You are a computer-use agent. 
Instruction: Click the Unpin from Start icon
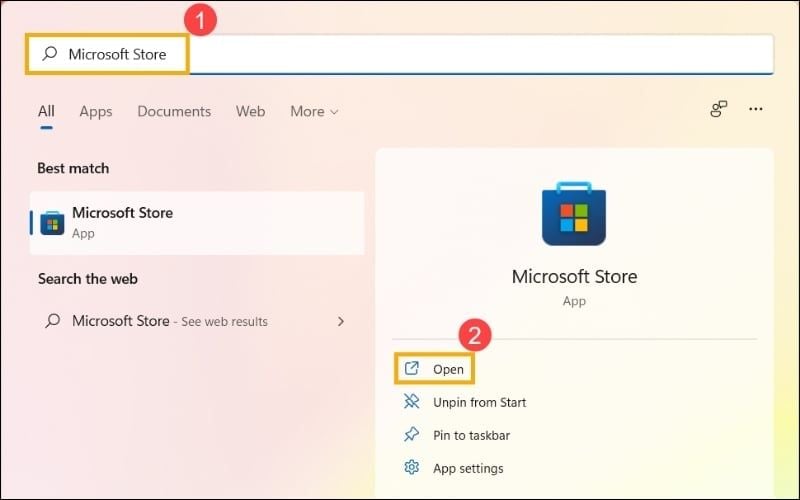coord(411,402)
